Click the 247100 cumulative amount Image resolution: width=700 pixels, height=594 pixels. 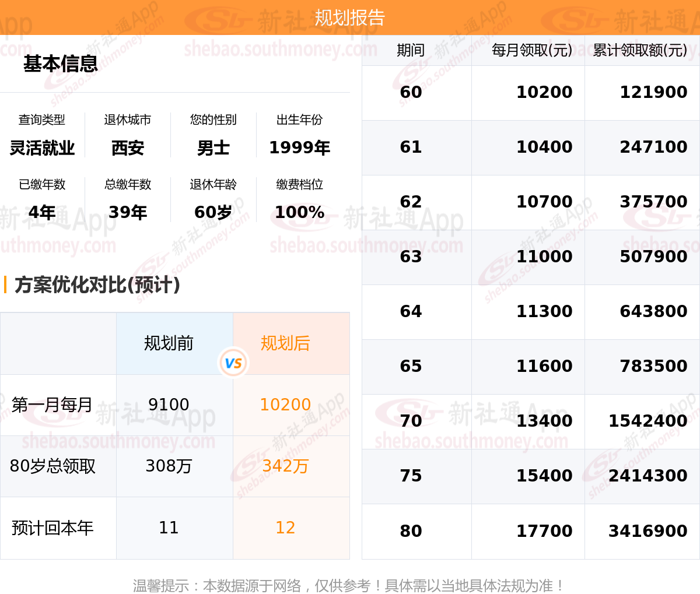pyautogui.click(x=653, y=147)
